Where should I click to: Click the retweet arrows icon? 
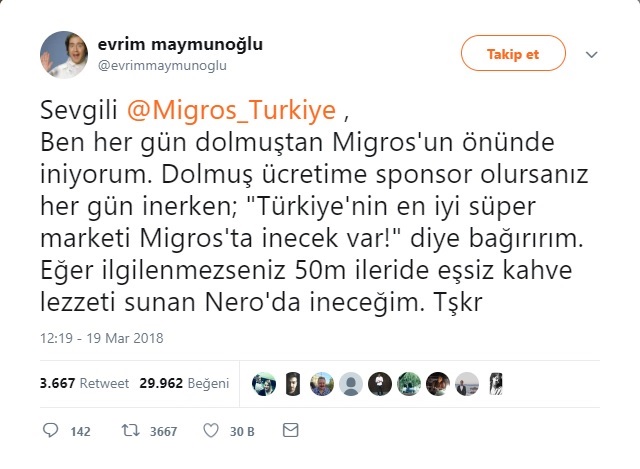click(x=131, y=431)
